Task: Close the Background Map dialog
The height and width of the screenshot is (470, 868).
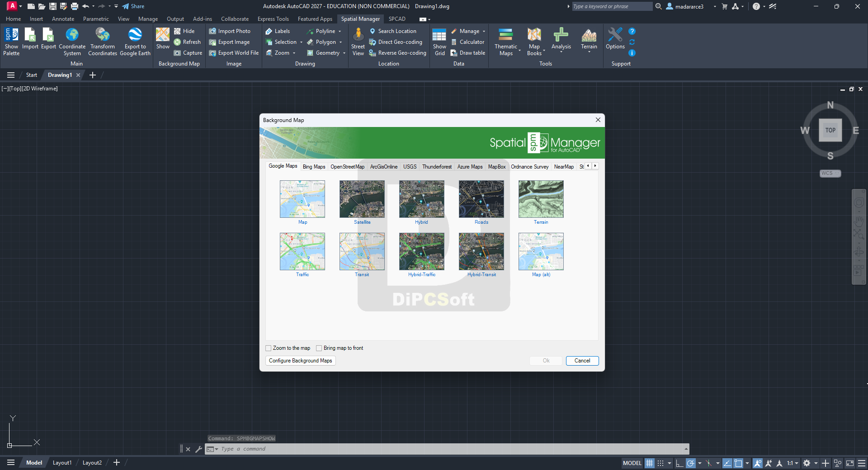Action: click(598, 120)
